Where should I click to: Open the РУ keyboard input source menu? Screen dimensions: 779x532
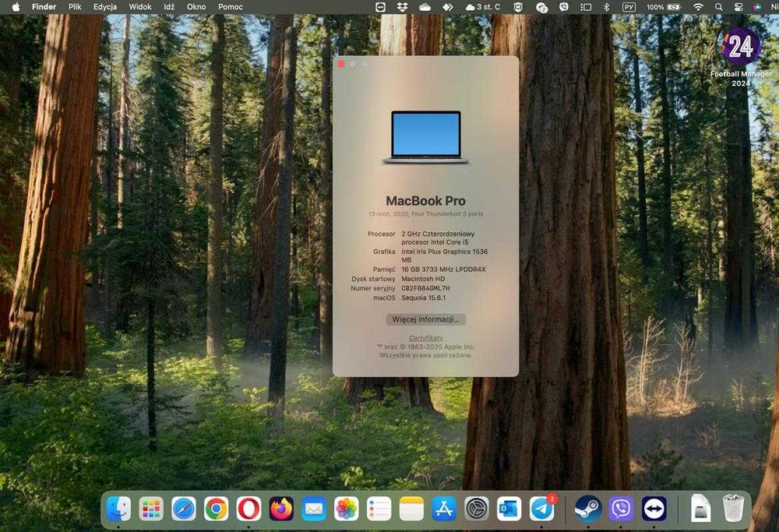click(x=629, y=7)
